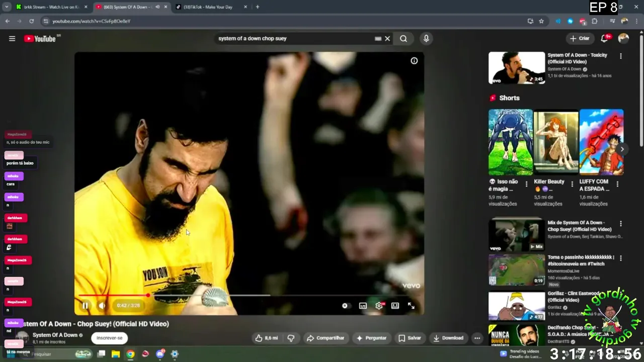Close the TikTok tab

[x=246, y=7]
